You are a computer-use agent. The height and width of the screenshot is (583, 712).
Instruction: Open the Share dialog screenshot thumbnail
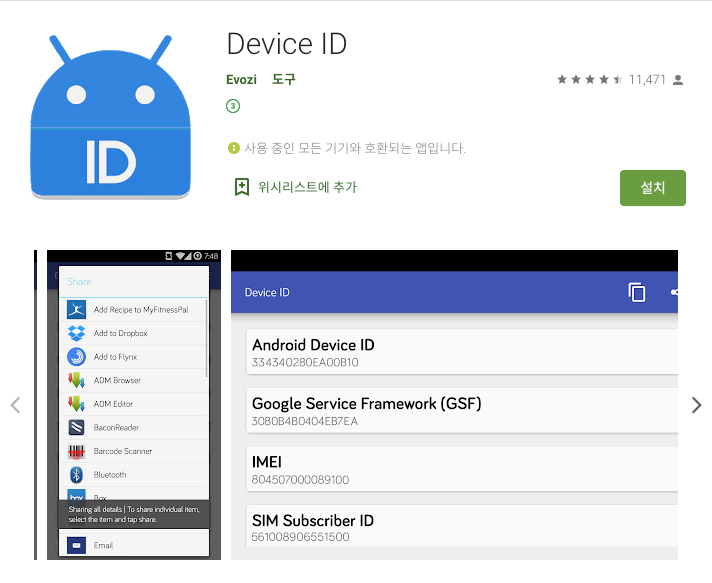(x=134, y=405)
